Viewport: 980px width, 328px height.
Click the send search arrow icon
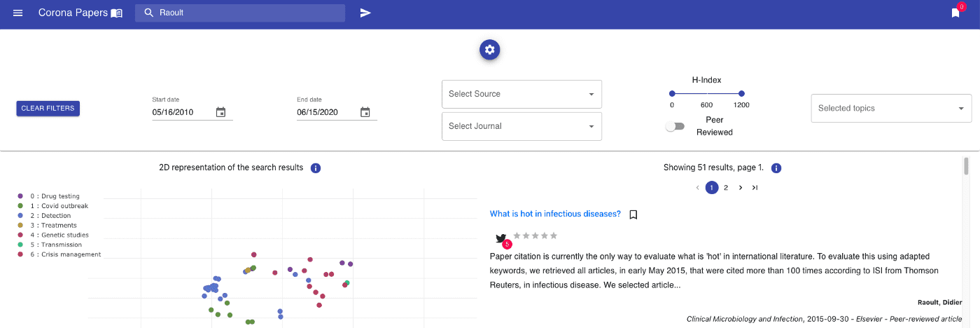tap(365, 13)
